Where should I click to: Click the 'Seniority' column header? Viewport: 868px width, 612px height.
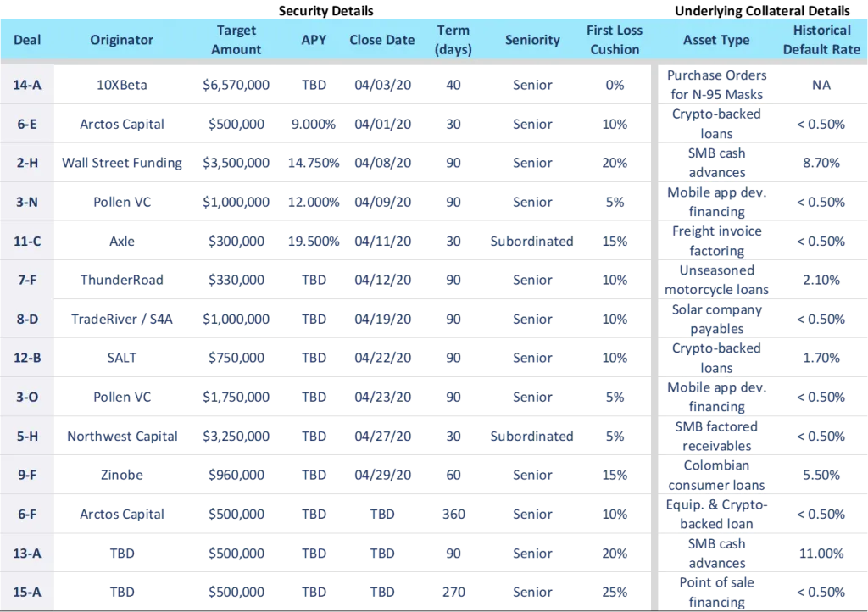532,40
